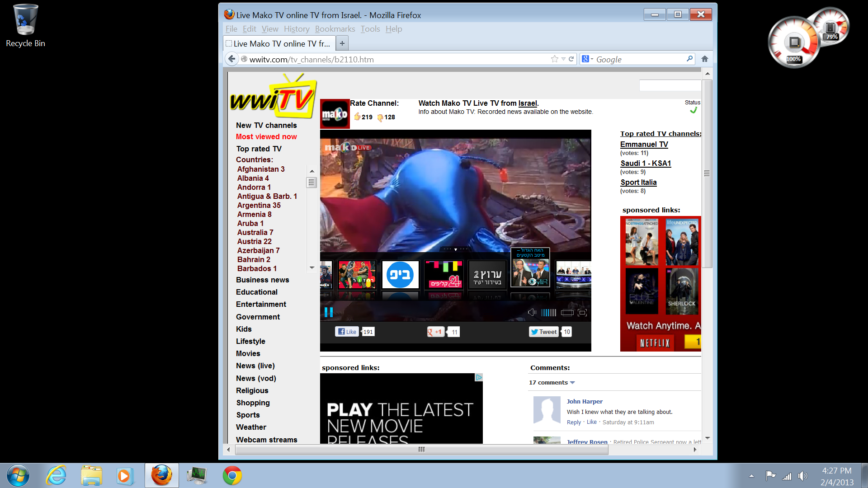
Task: Open the Webcam streams category
Action: click(266, 440)
